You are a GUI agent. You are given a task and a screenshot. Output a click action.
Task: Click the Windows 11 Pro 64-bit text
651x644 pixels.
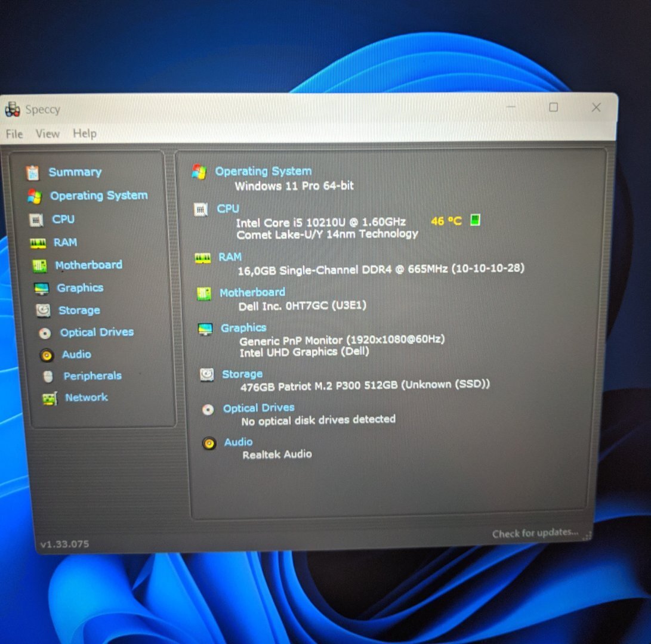pos(294,185)
